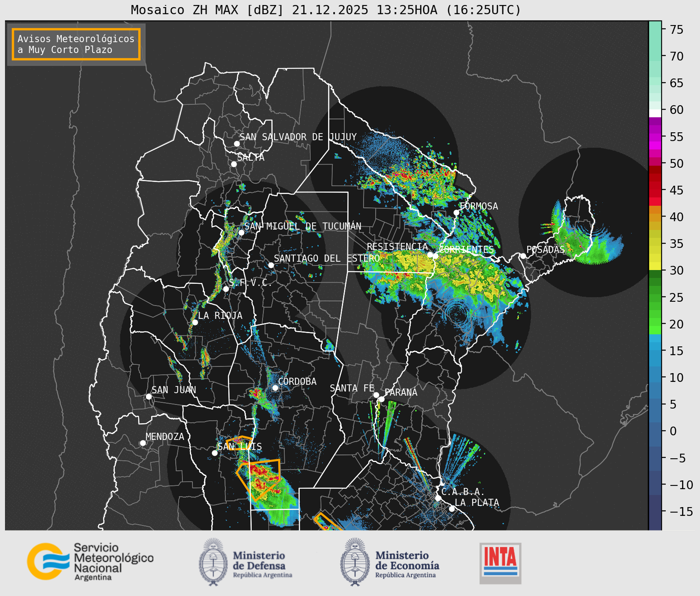This screenshot has height=596, width=700.
Task: Click the Córdoba city marker dot
Action: [275, 388]
